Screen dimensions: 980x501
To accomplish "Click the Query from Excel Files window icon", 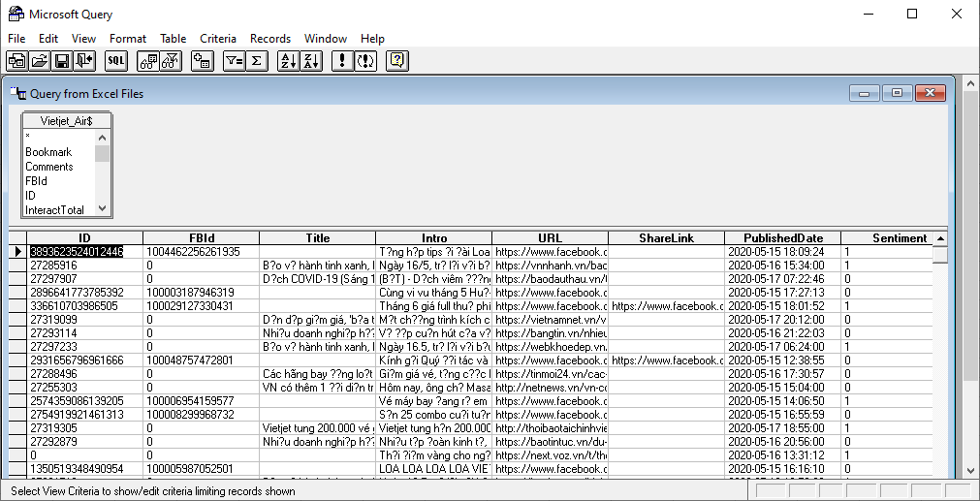I will click(x=18, y=94).
